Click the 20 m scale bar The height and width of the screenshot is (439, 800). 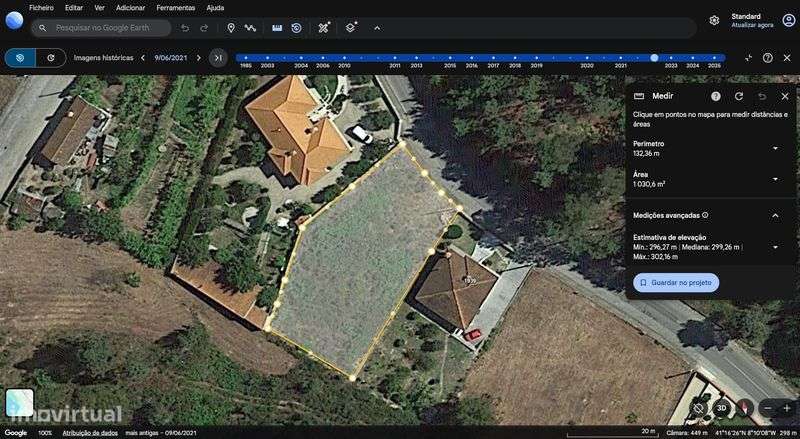click(x=612, y=433)
